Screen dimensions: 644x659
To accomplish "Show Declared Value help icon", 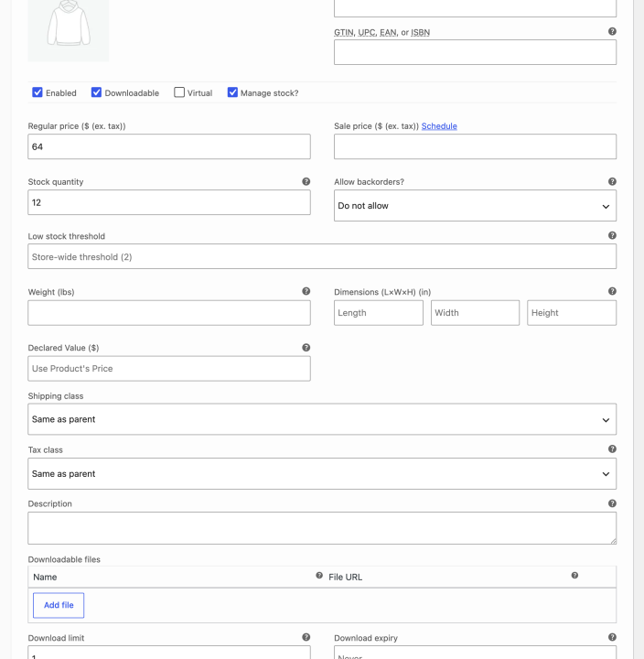I will tap(306, 348).
